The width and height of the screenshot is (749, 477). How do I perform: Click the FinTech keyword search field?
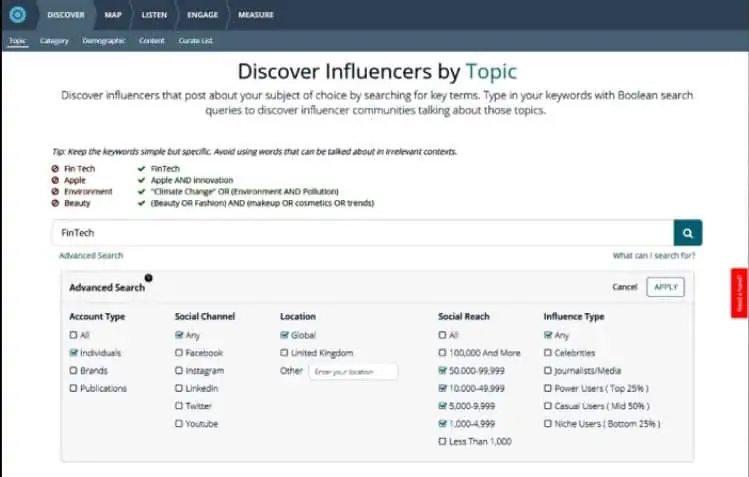coord(362,232)
